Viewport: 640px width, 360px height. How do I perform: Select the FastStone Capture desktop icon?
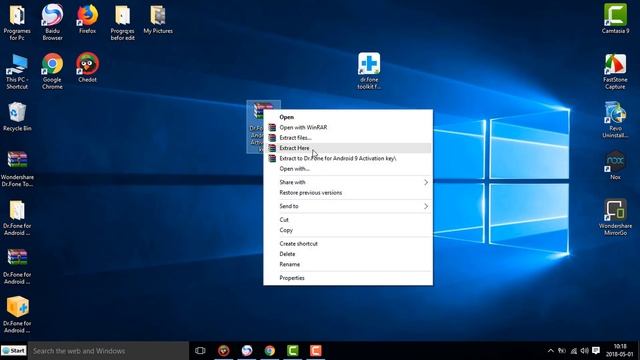coord(616,64)
